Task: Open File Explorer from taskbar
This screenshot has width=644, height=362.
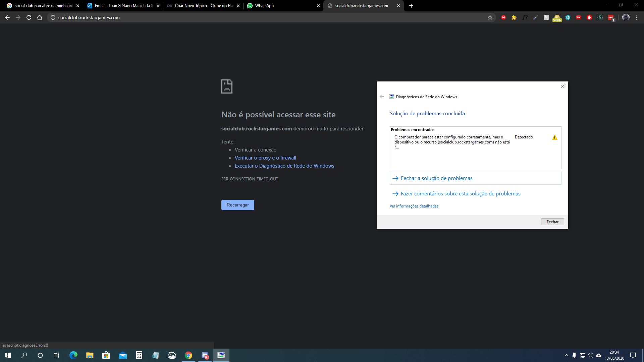Action: (90, 355)
